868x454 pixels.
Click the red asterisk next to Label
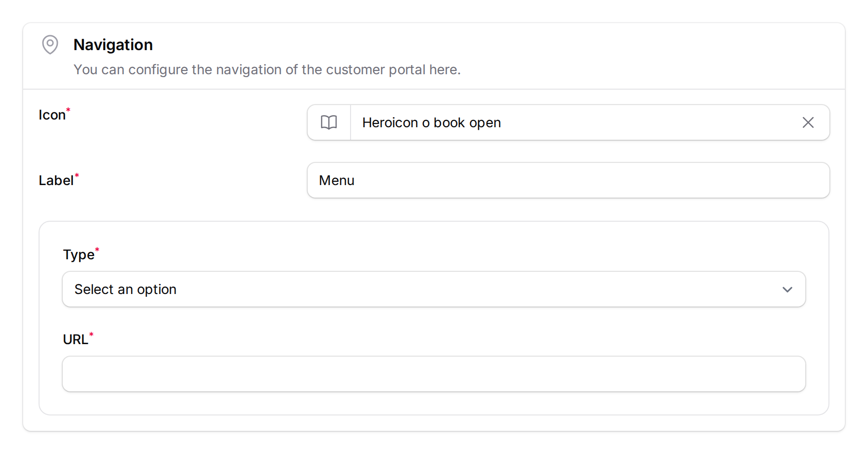[x=77, y=175]
